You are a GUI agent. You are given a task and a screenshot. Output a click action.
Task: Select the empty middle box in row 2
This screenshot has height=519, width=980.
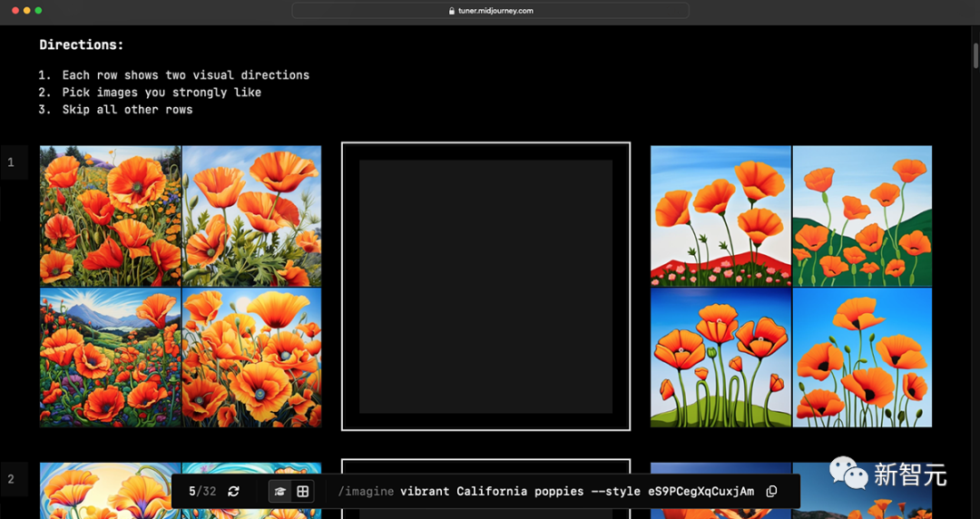pos(485,489)
